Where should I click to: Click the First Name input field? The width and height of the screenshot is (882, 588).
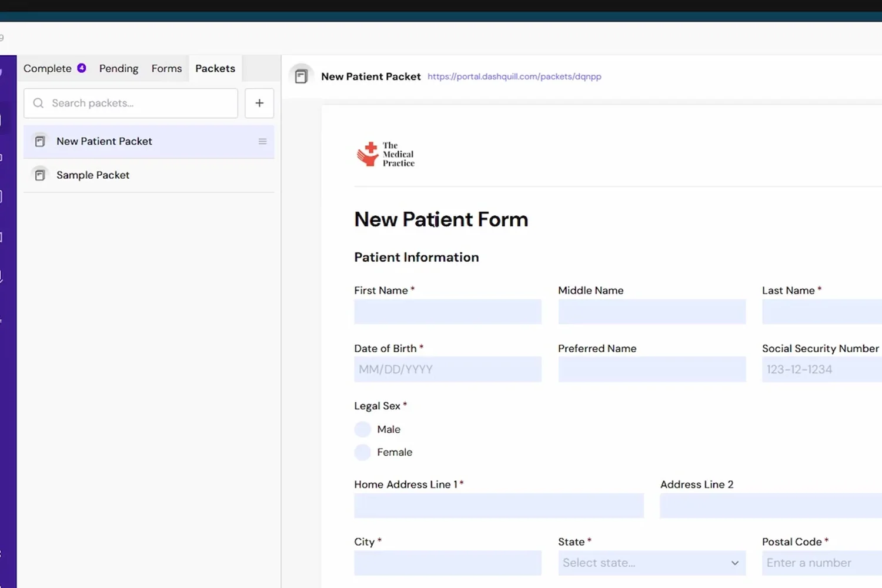click(447, 312)
